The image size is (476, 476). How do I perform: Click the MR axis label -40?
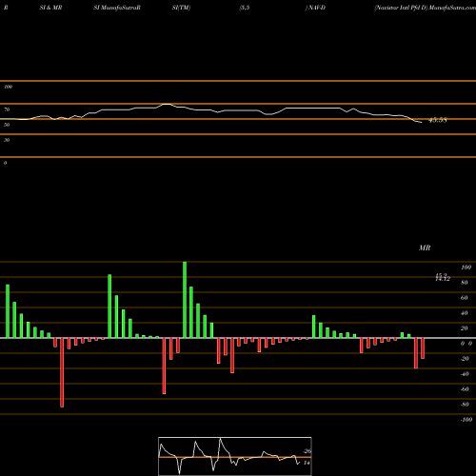[465, 374]
